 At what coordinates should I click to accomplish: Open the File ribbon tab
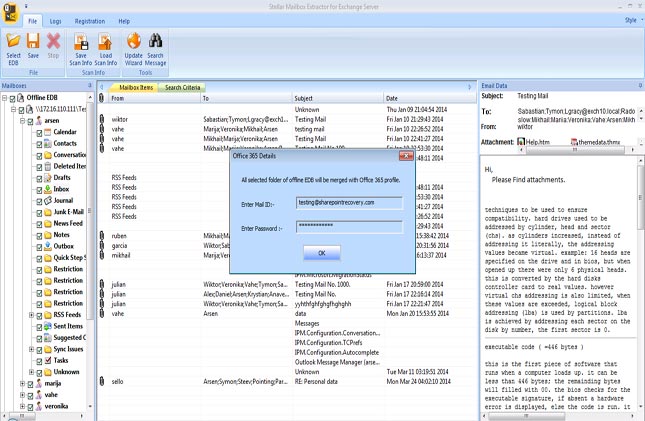(32, 21)
